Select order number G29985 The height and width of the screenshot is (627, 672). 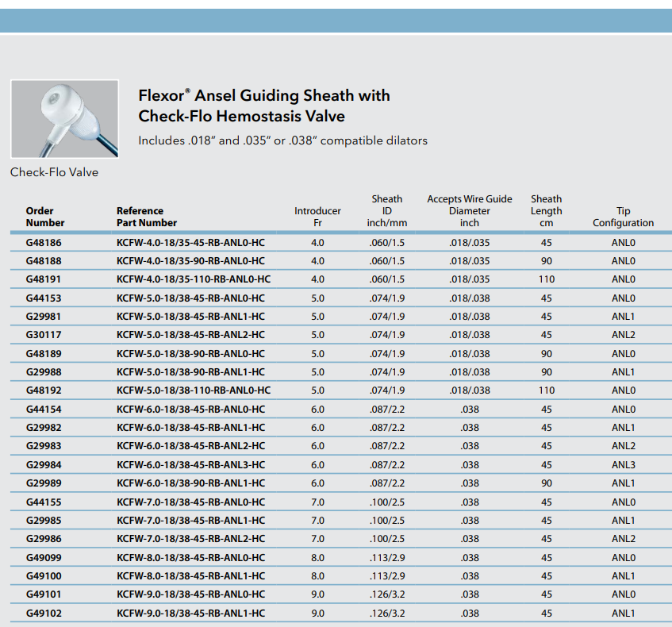pyautogui.click(x=44, y=520)
